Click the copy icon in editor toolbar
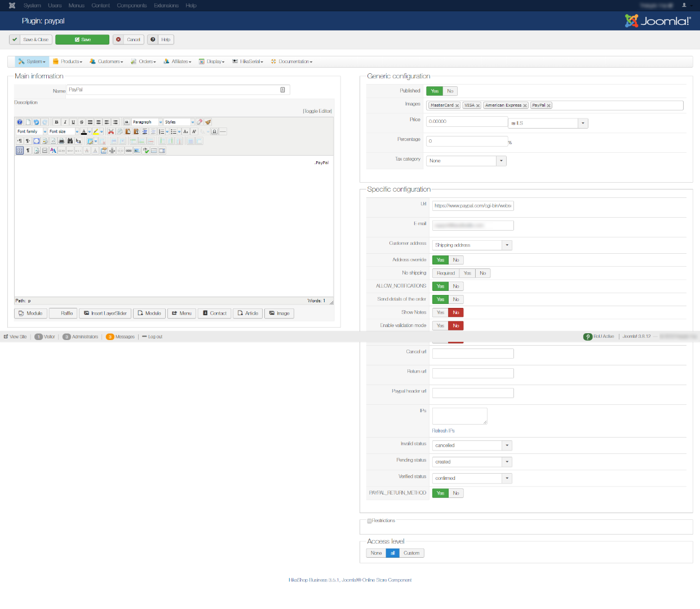Screen dimensions: 700x609 point(119,131)
